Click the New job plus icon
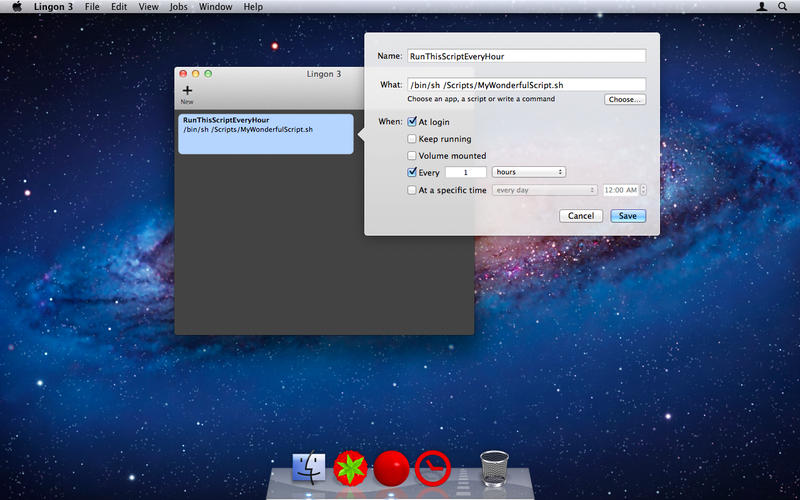 [187, 91]
